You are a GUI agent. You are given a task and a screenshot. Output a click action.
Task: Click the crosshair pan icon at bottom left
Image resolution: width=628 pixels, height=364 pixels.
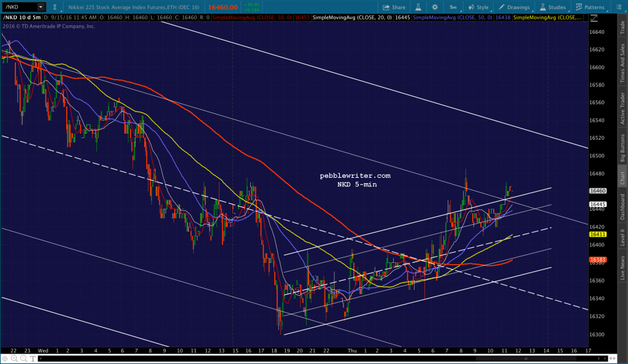click(x=5, y=359)
